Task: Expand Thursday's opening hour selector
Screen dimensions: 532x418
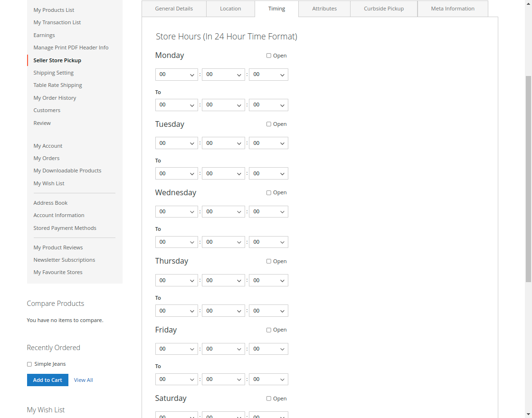Action: pos(176,280)
